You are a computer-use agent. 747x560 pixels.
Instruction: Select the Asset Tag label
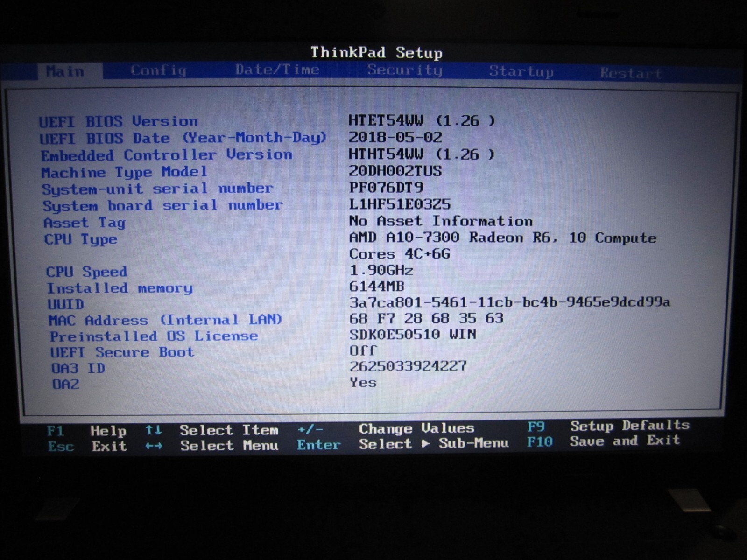coord(85,223)
